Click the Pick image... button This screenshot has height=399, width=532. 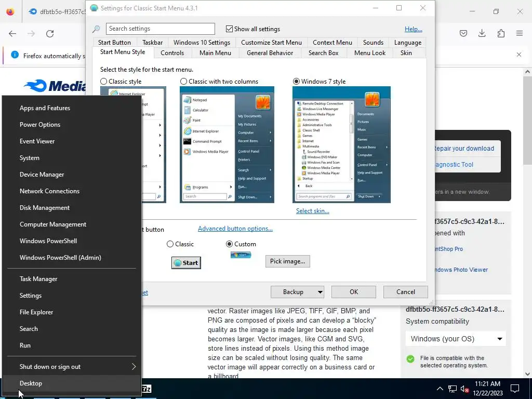[x=287, y=261]
